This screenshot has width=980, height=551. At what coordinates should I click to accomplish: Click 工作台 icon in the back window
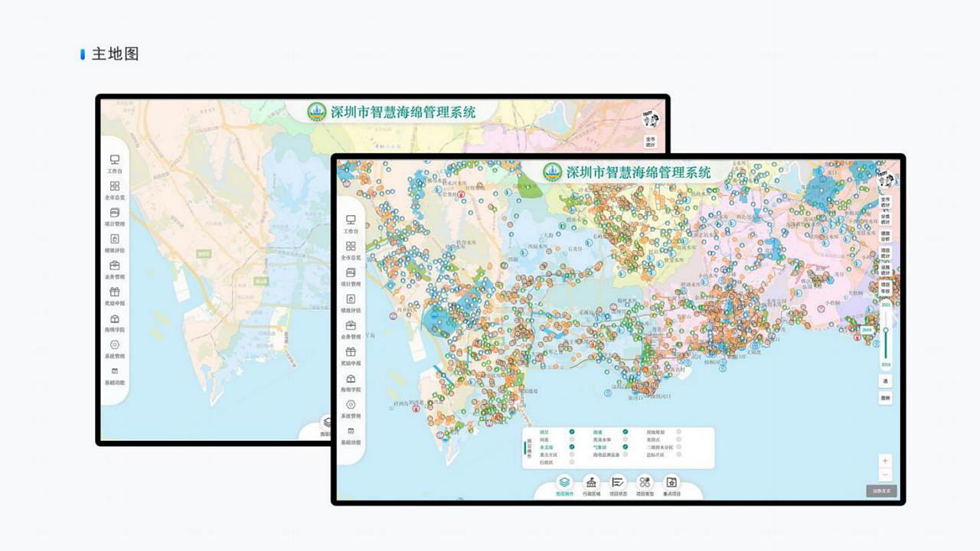[x=115, y=159]
